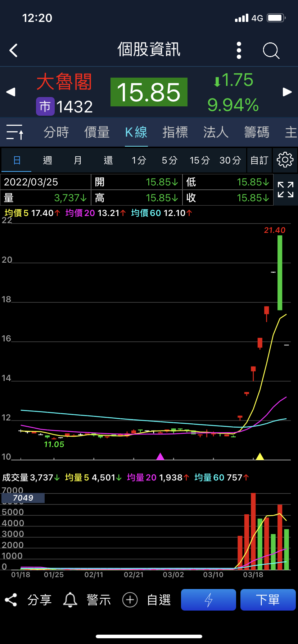This screenshot has height=644, width=298.
Task: Select the 法人 tab
Action: [x=216, y=132]
